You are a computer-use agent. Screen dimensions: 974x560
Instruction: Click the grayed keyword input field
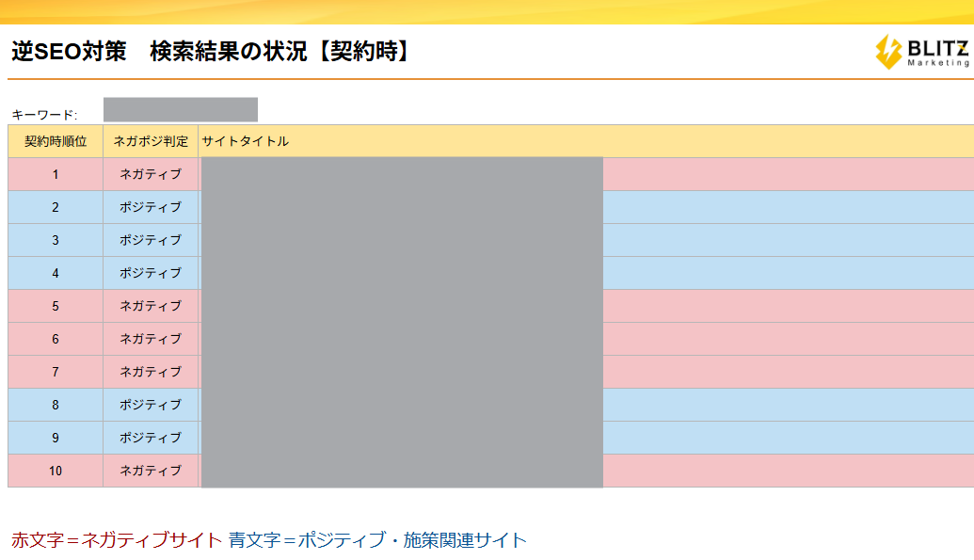tap(180, 109)
